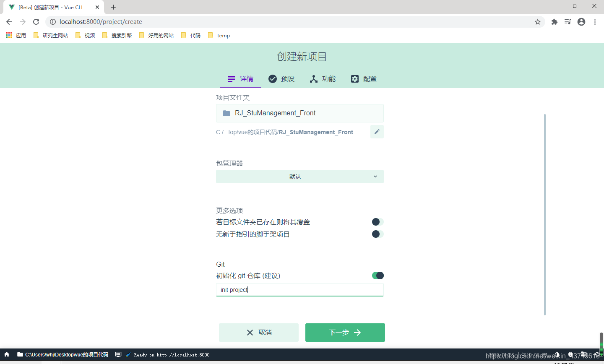Bookmark this page with star icon
The width and height of the screenshot is (604, 364).
tap(538, 22)
